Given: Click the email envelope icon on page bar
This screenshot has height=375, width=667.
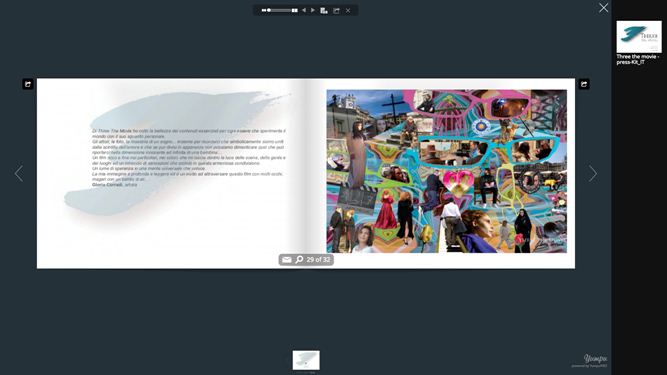Looking at the screenshot, I should click(x=287, y=259).
